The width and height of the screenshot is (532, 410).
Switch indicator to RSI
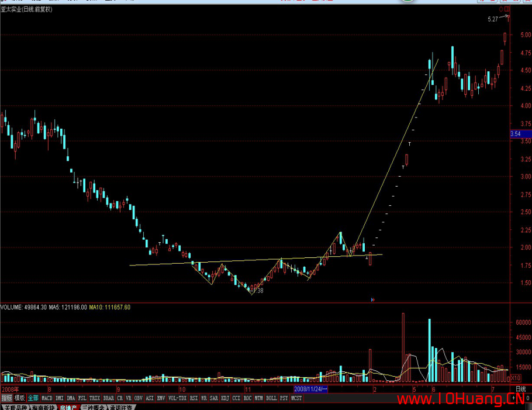[194, 398]
